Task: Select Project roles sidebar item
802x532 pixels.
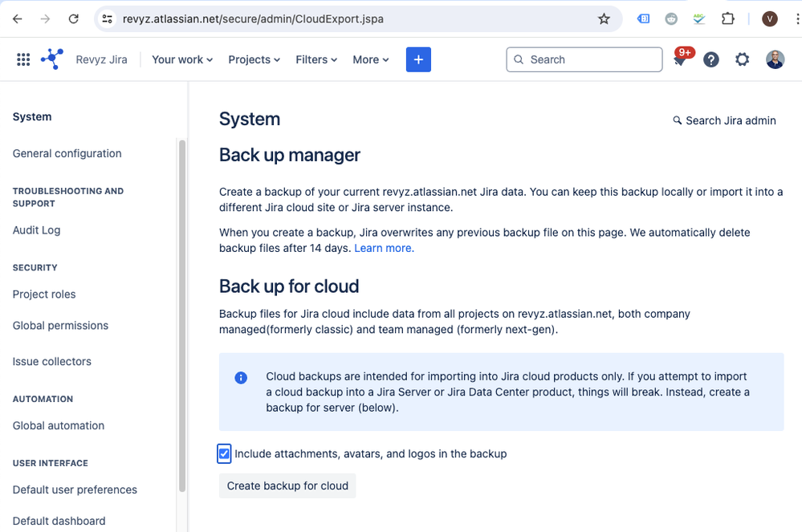Action: (x=44, y=294)
